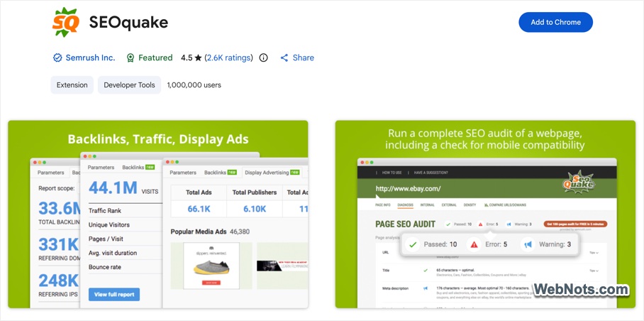The width and height of the screenshot is (644, 321).
Task: Click the green Passed checkmark icon
Action: 413,244
